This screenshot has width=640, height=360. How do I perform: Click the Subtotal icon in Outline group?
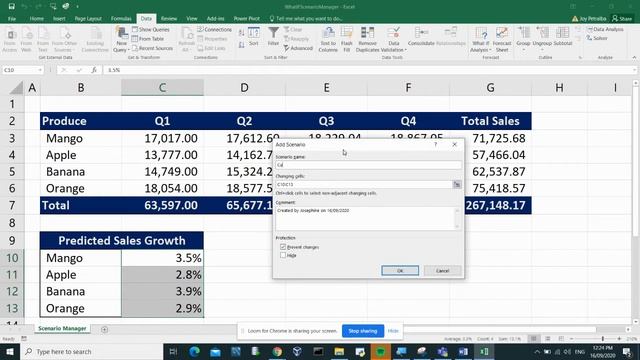pos(562,36)
